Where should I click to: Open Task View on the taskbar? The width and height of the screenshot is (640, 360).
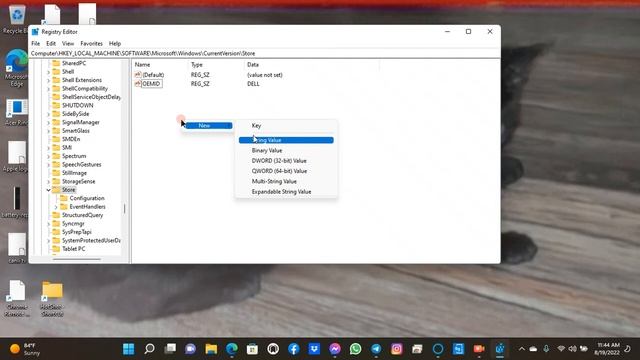coord(170,349)
